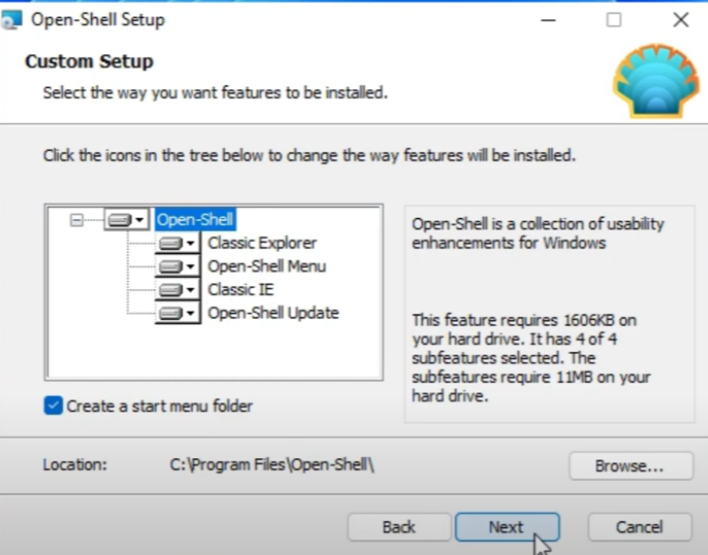Viewport: 708px width, 555px height.
Task: Select the Open-Shell Update tree item
Action: [x=273, y=313]
